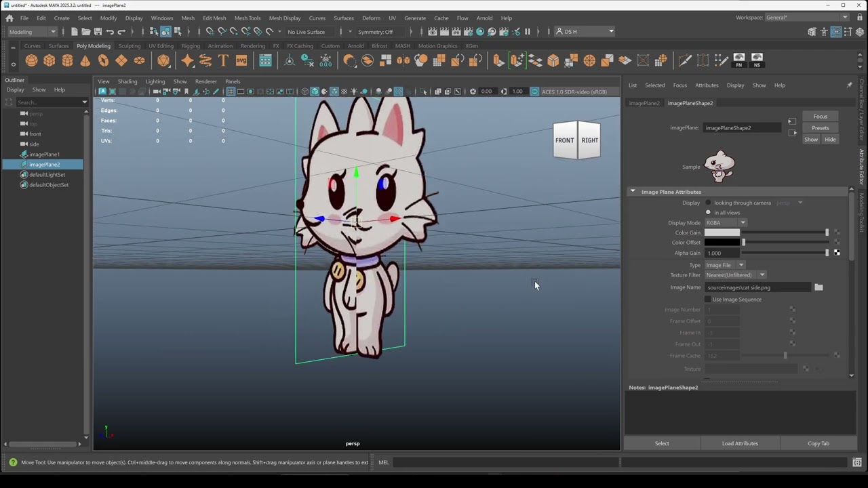Image resolution: width=868 pixels, height=488 pixels.
Task: Click the super shape star icon
Action: pos(187,61)
